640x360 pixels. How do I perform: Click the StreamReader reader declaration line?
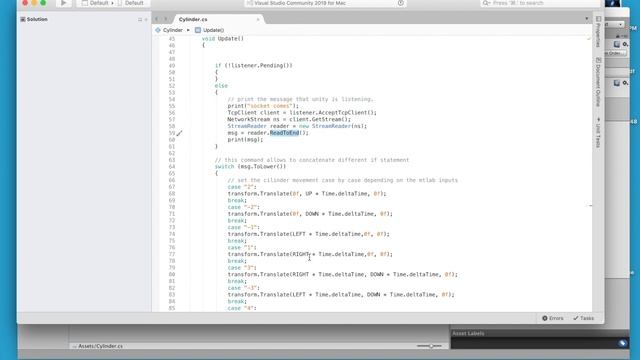[x=297, y=126]
